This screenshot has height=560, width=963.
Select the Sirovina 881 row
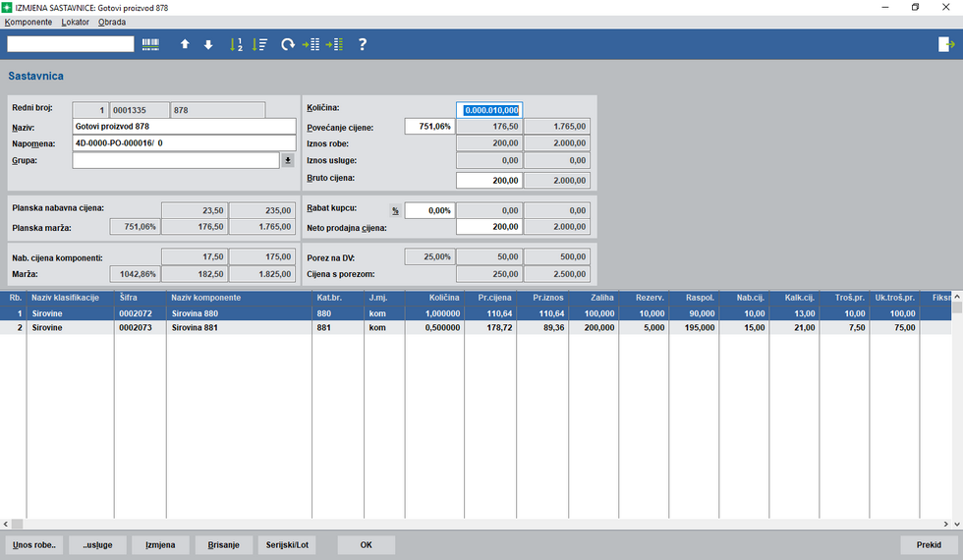(x=476, y=328)
